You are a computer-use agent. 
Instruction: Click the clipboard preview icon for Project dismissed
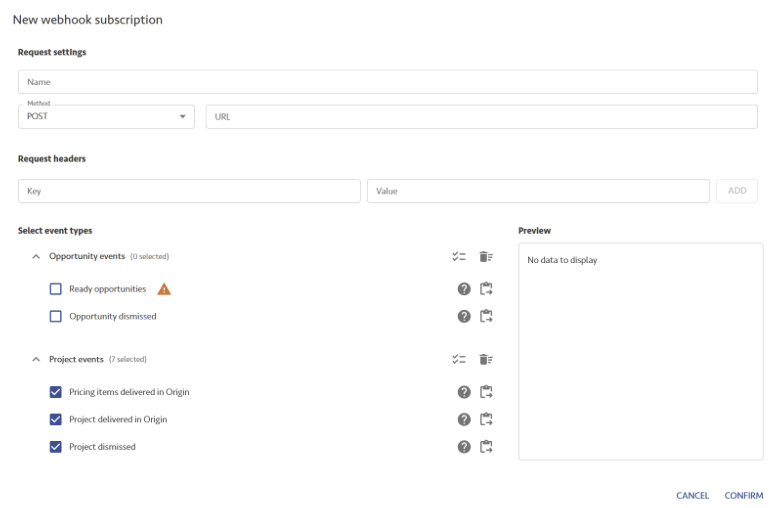point(487,447)
